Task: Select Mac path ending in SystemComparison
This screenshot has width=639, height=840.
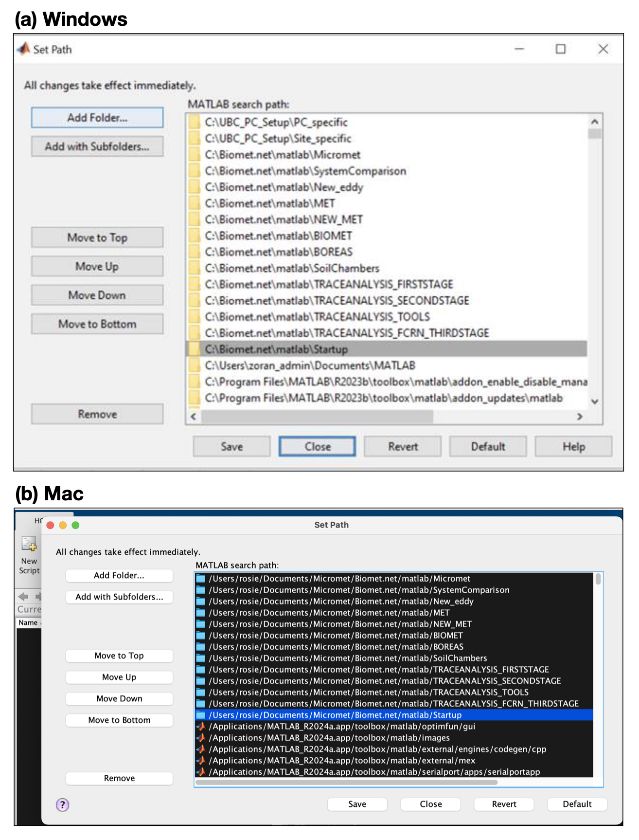Action: pos(394,590)
